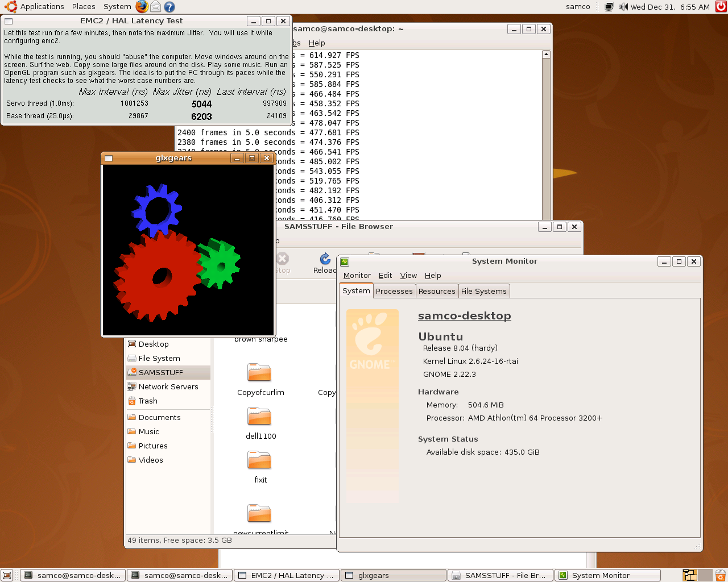This screenshot has height=582, width=728.
Task: Click the red power/shutdown icon
Action: pos(721,7)
